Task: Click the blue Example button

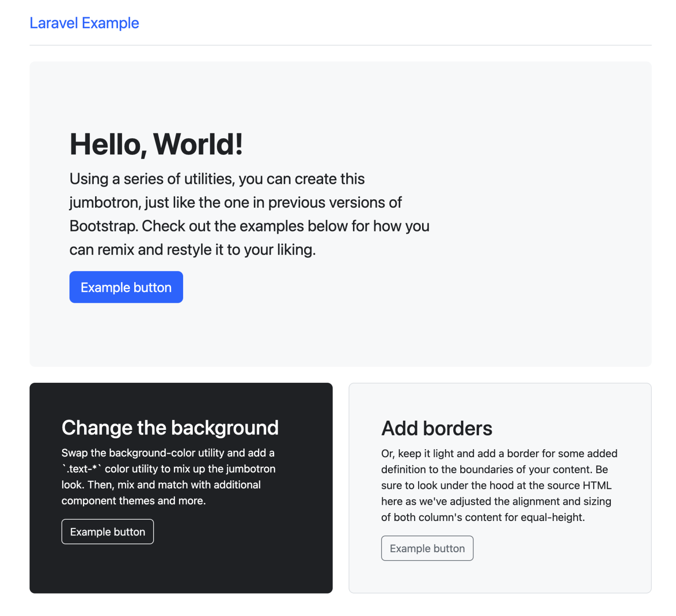Action: tap(126, 287)
